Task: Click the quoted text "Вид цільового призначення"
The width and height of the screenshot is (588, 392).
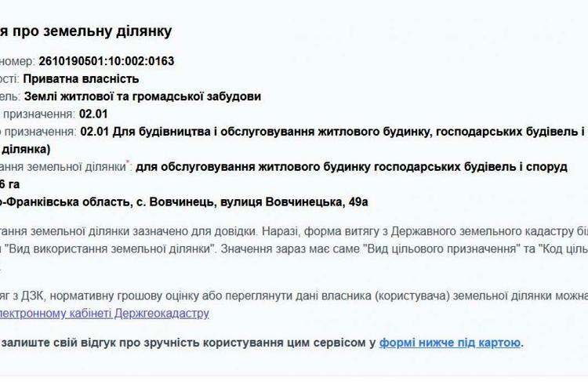Action: click(441, 249)
